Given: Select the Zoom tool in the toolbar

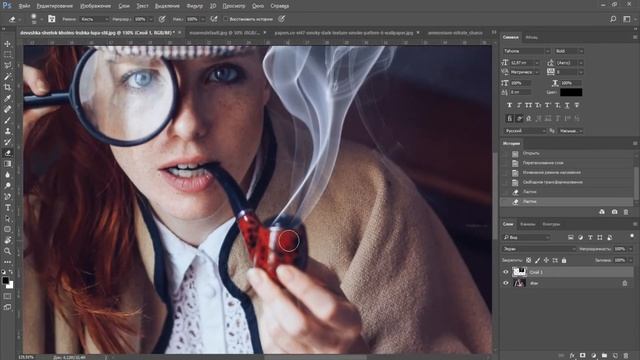Looking at the screenshot, I should [x=7, y=251].
